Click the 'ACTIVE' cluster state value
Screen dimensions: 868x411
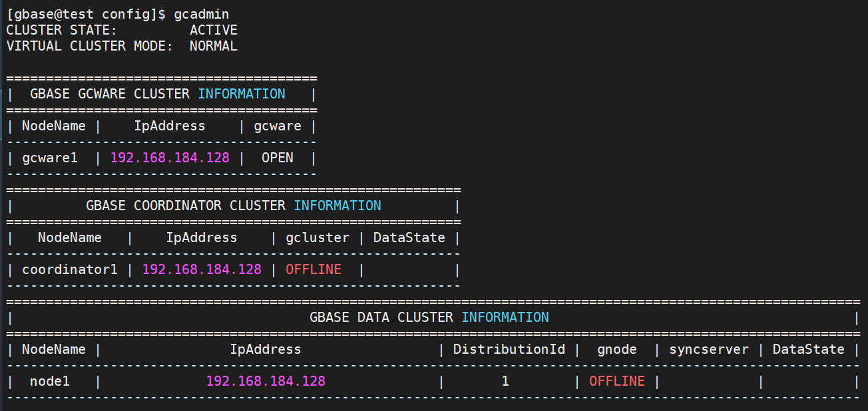pyautogui.click(x=214, y=30)
